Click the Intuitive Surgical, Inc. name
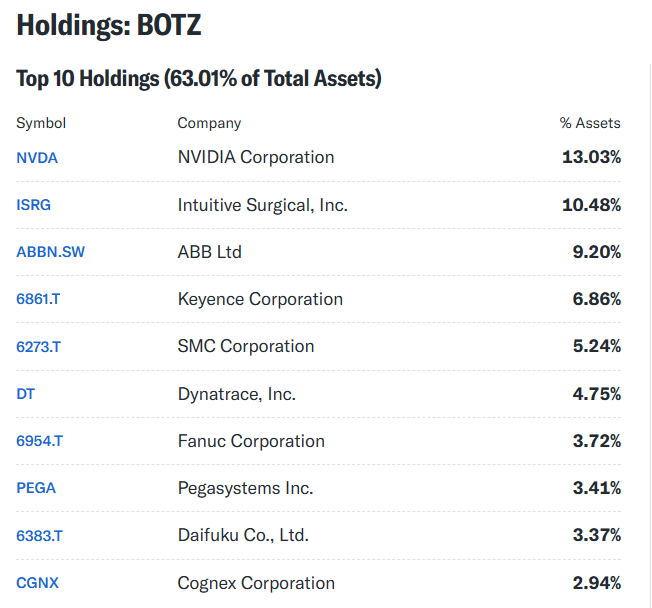The height and width of the screenshot is (608, 652). coord(262,205)
